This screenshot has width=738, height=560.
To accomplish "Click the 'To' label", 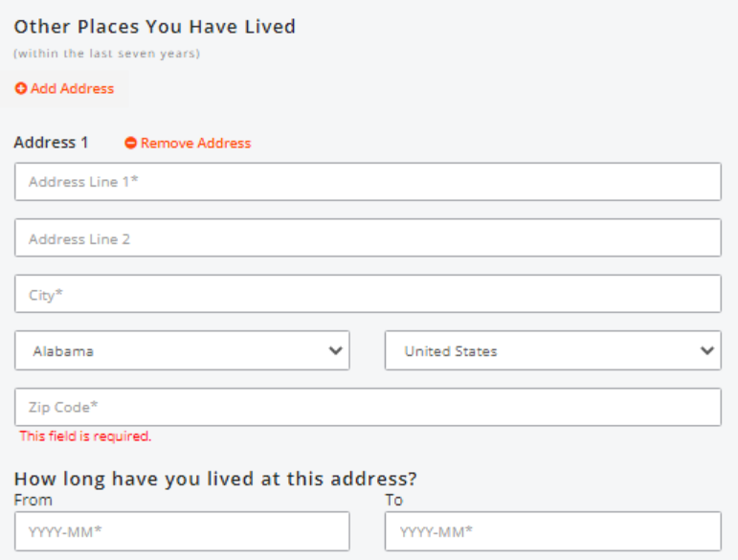I will 394,500.
